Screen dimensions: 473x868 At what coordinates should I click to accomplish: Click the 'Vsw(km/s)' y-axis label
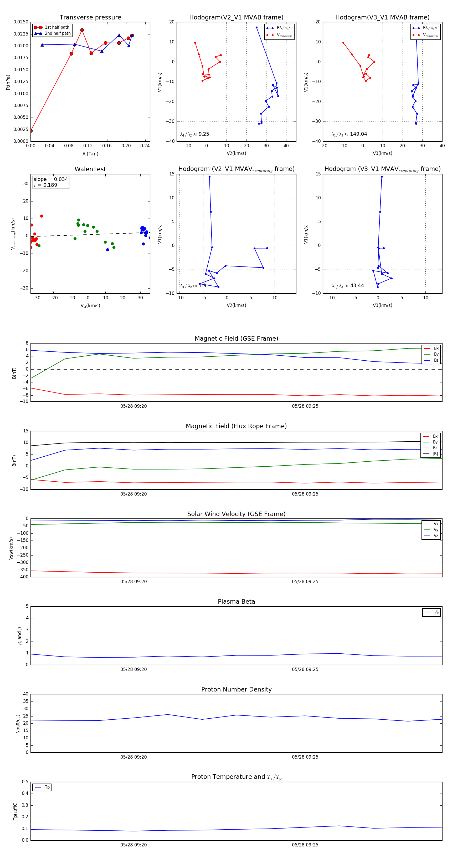pyautogui.click(x=11, y=548)
